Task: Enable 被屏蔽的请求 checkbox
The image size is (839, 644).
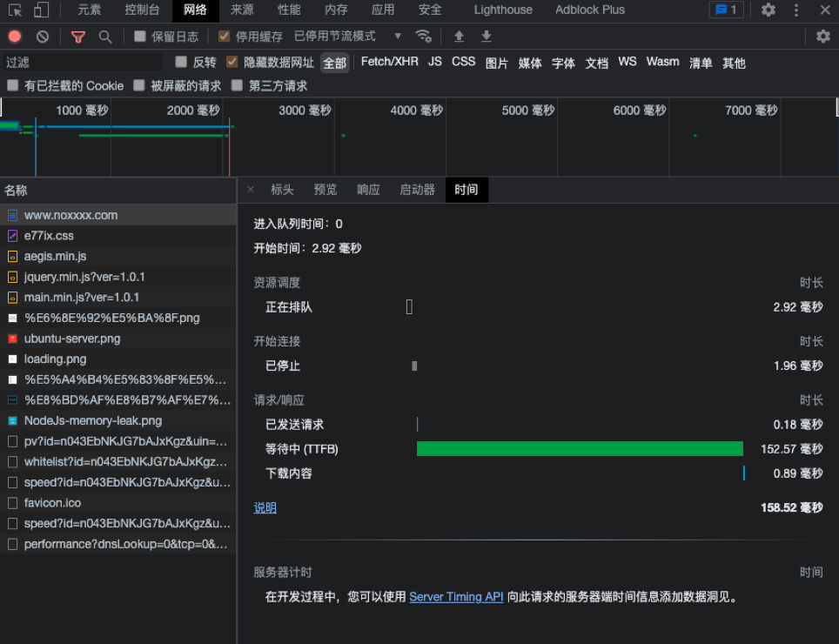Action: tap(139, 85)
